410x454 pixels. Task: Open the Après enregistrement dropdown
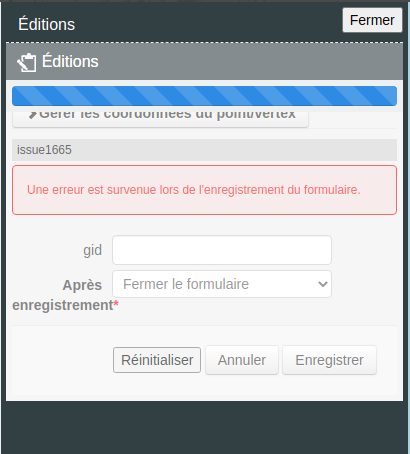[x=222, y=284]
